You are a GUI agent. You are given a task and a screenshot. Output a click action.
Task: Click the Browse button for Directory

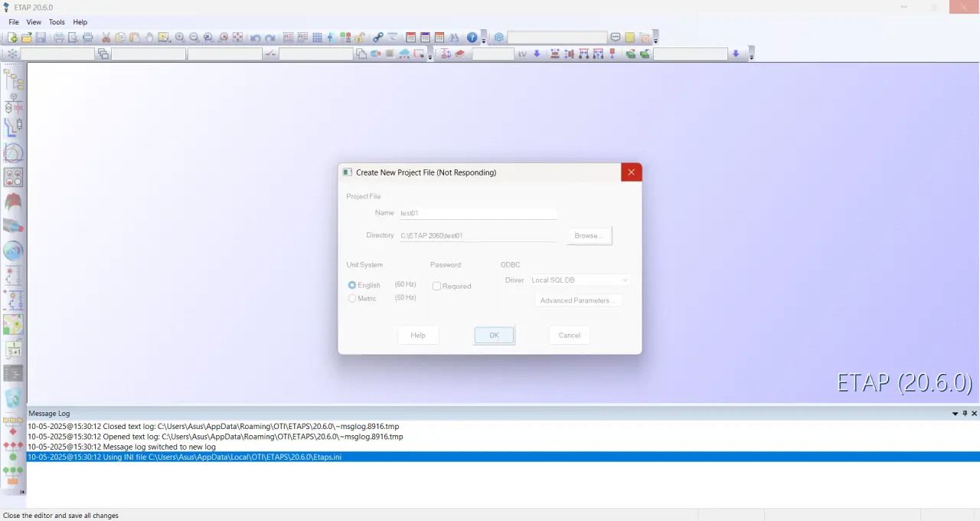[x=589, y=235]
